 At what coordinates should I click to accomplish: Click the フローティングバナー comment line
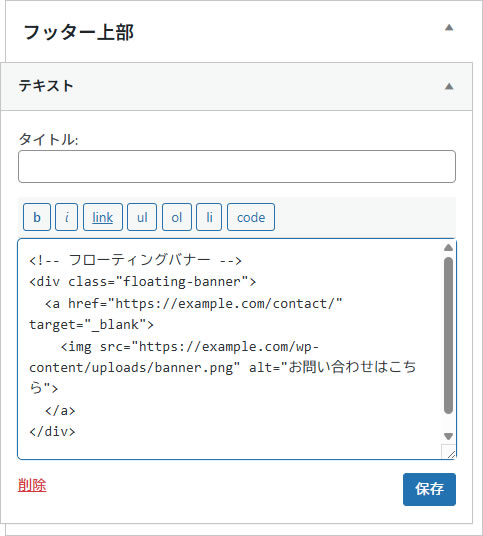(135, 260)
